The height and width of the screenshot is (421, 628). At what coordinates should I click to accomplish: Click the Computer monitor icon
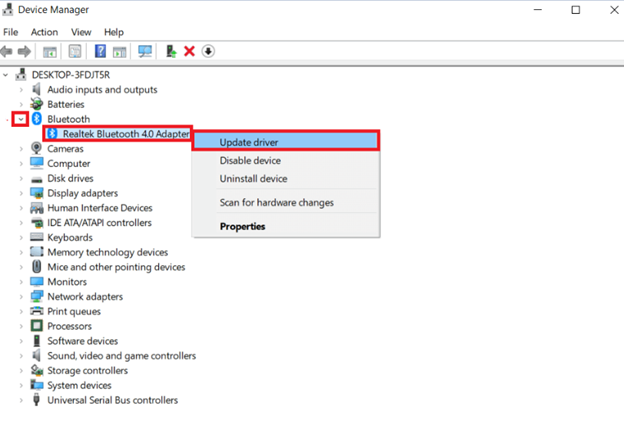click(x=36, y=163)
